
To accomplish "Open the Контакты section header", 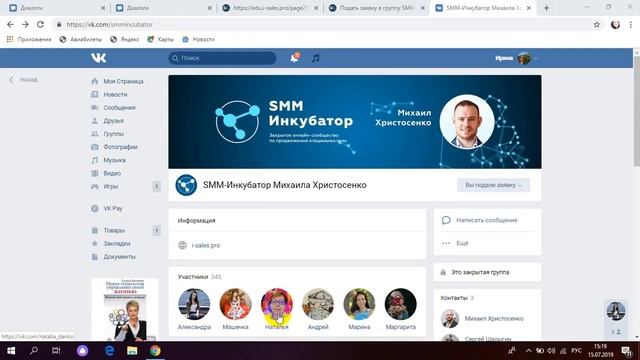I will [457, 298].
